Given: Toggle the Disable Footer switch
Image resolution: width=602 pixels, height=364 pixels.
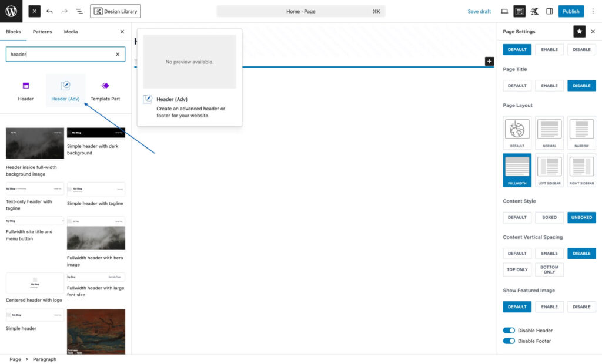Looking at the screenshot, I should pos(509,341).
